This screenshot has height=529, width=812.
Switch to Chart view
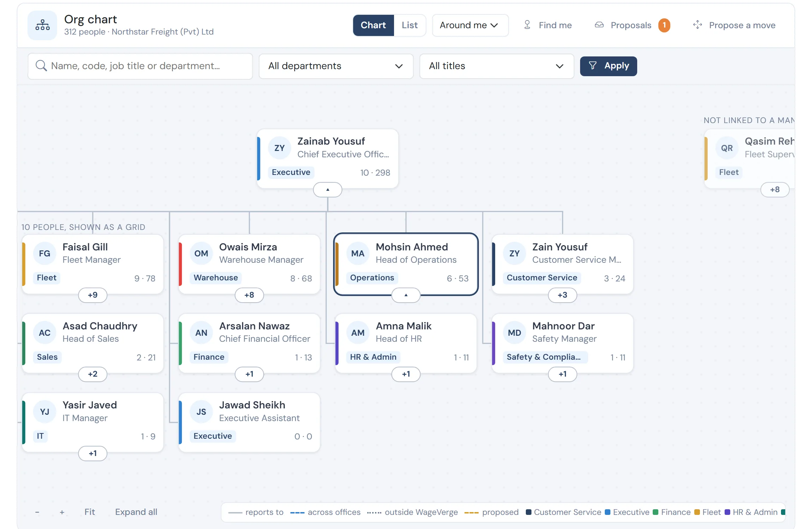click(373, 25)
